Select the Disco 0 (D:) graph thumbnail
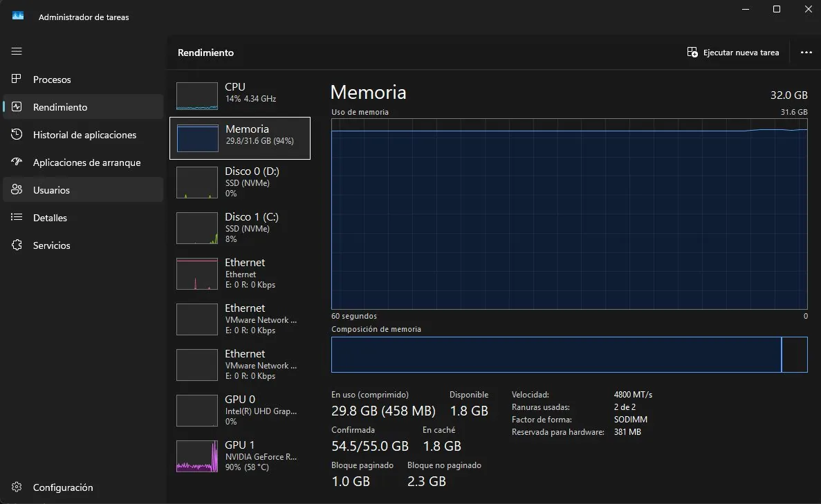 (x=197, y=183)
